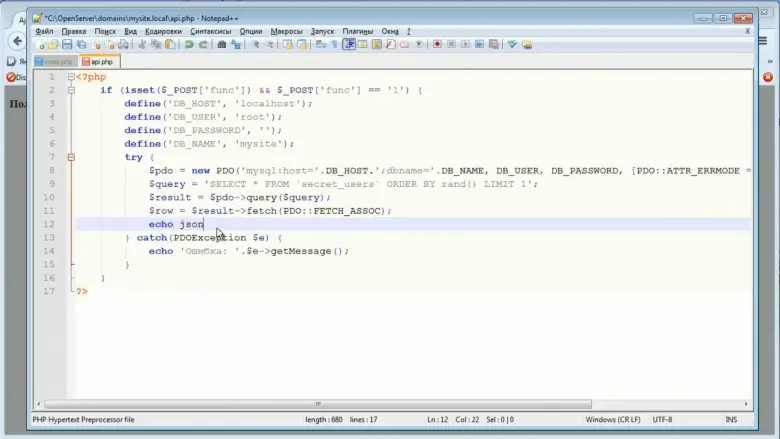This screenshot has width=780, height=439.
Task: Open Find with the binoculars icon
Action: pos(221,45)
